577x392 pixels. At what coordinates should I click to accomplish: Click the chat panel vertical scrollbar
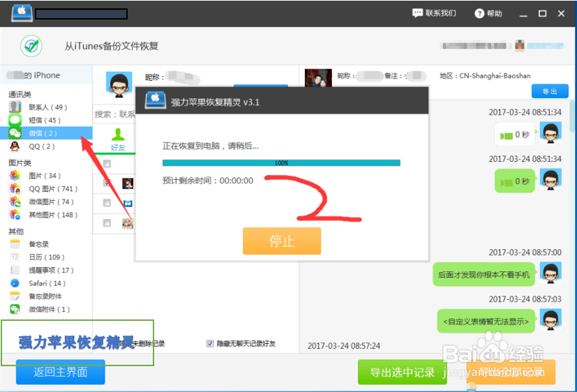[x=572, y=118]
